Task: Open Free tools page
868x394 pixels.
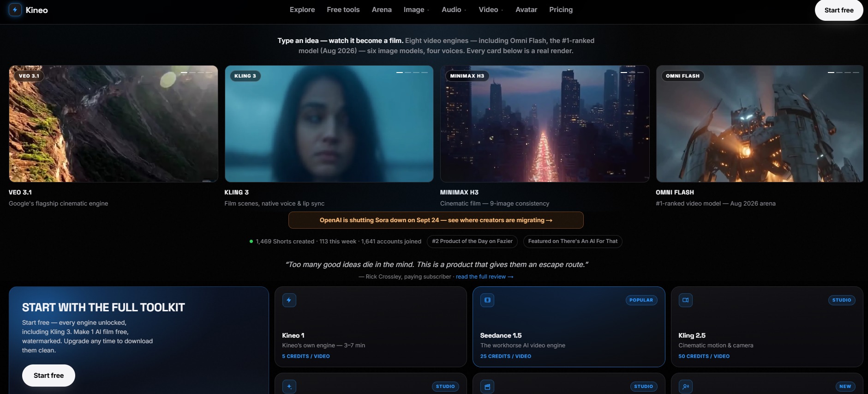Action: click(x=343, y=10)
